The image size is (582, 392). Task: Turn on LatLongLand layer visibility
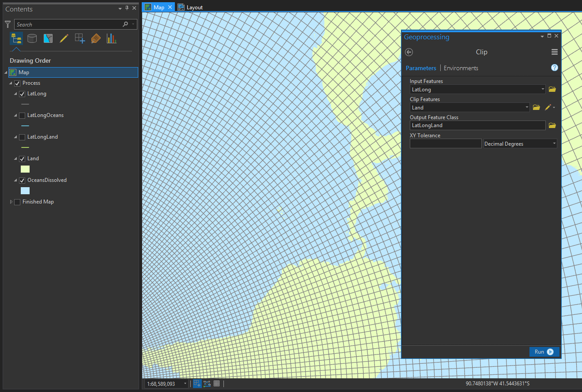22,137
